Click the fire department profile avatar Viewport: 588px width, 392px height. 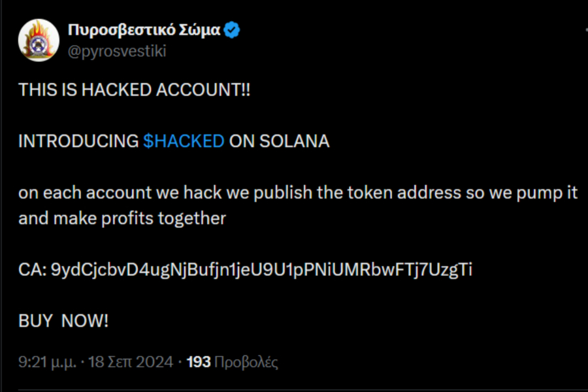pos(39,38)
